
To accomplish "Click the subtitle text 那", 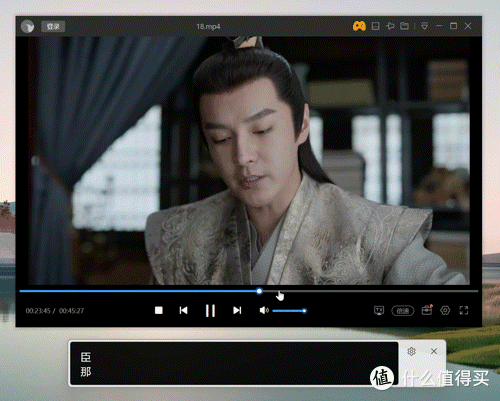I will coord(86,372).
